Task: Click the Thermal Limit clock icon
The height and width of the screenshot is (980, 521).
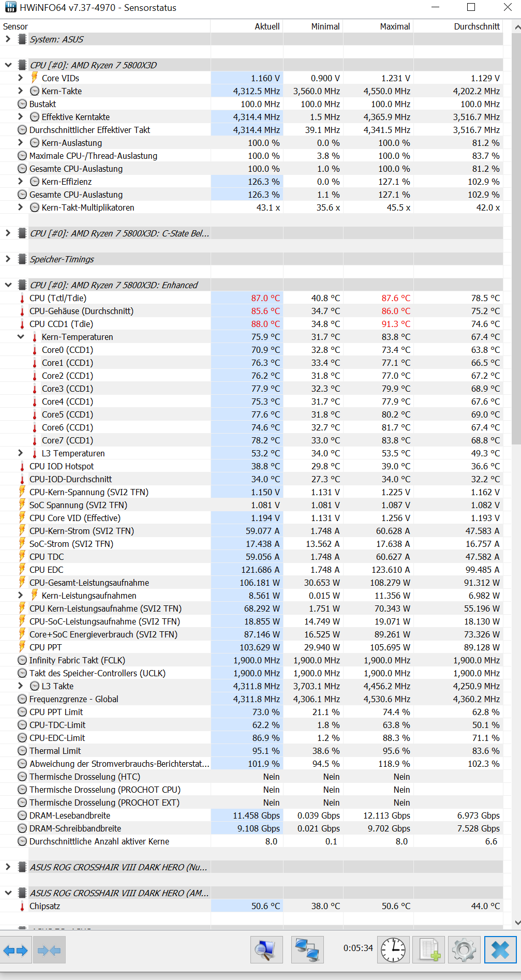Action: (x=22, y=751)
